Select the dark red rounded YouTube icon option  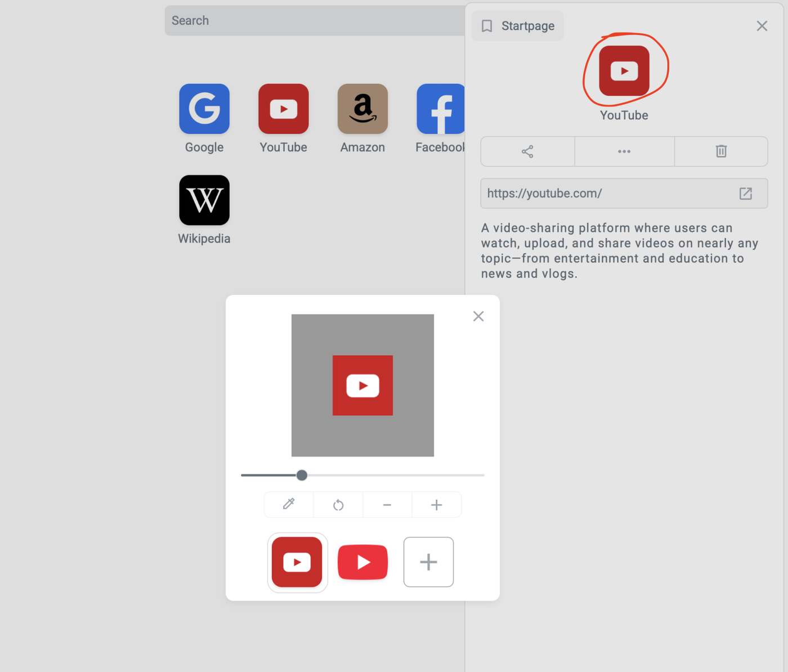click(297, 562)
